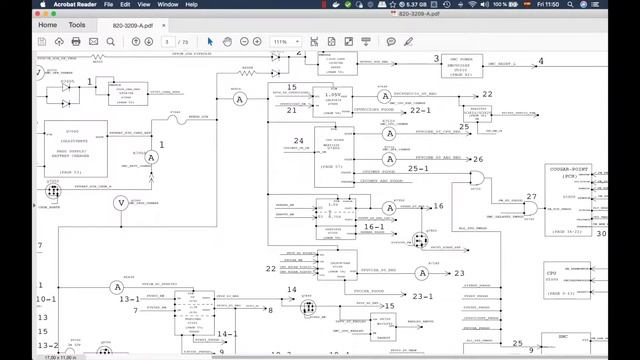Click the page number field

(x=167, y=42)
